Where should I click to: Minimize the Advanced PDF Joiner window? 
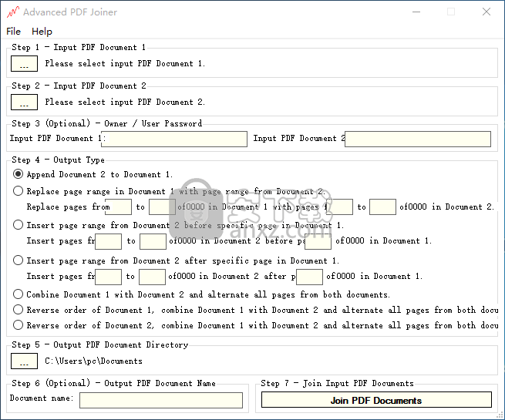coord(416,12)
